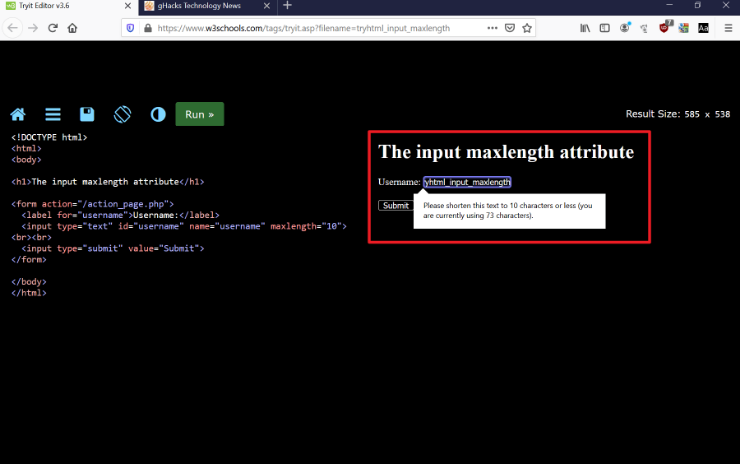Click the form action code line

coord(93,204)
